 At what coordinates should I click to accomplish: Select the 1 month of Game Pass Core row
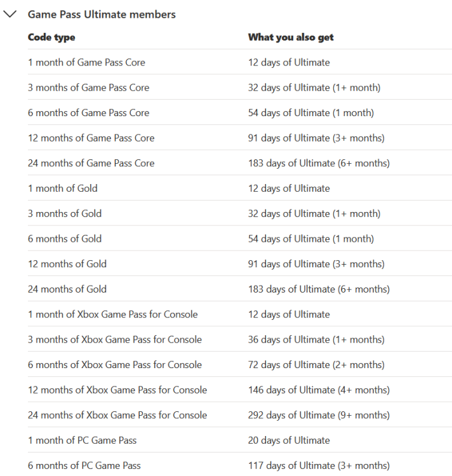coord(86,62)
